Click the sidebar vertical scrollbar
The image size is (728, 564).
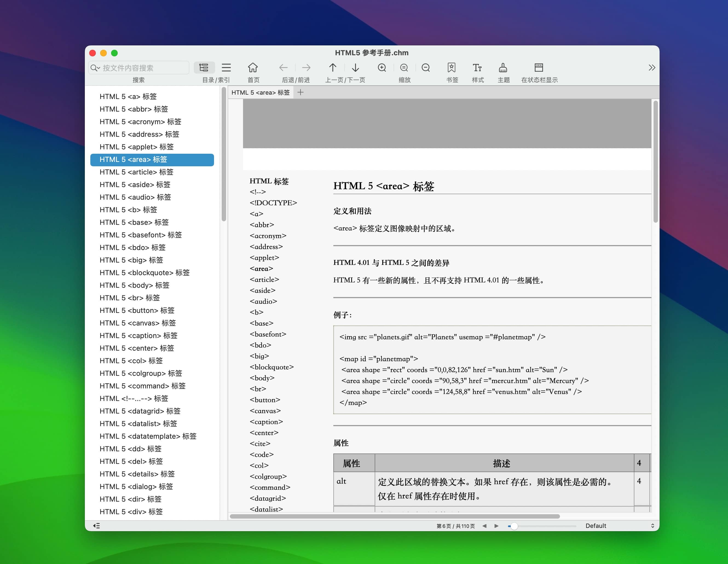coord(224,155)
